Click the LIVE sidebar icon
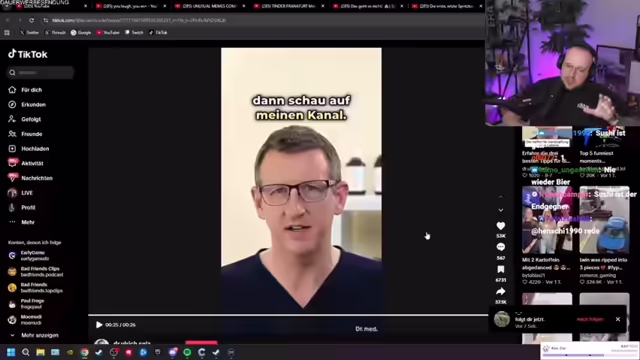This screenshot has height=360, width=640. point(12,193)
